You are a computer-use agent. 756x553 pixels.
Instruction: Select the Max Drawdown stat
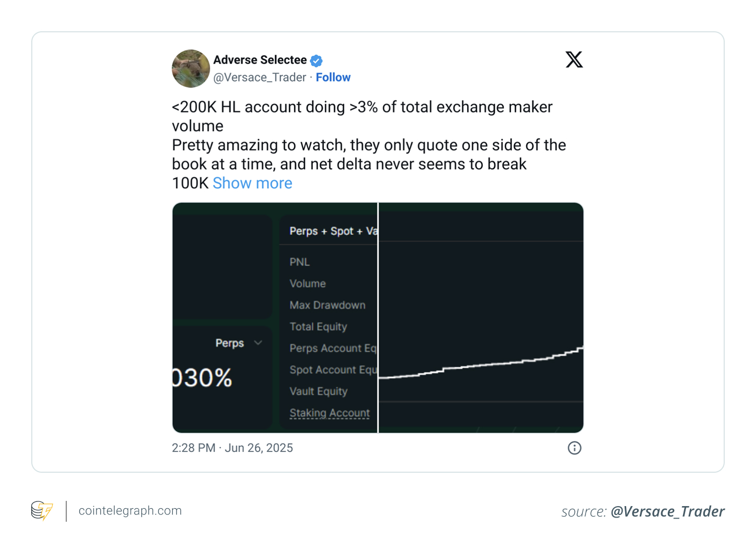pyautogui.click(x=327, y=305)
